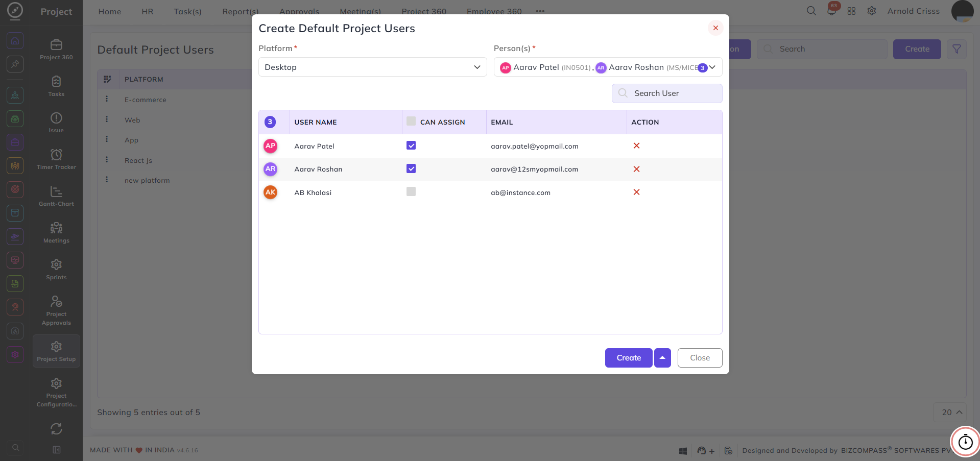Viewport: 980px width, 461px height.
Task: Open Sprints in sidebar
Action: point(56,269)
